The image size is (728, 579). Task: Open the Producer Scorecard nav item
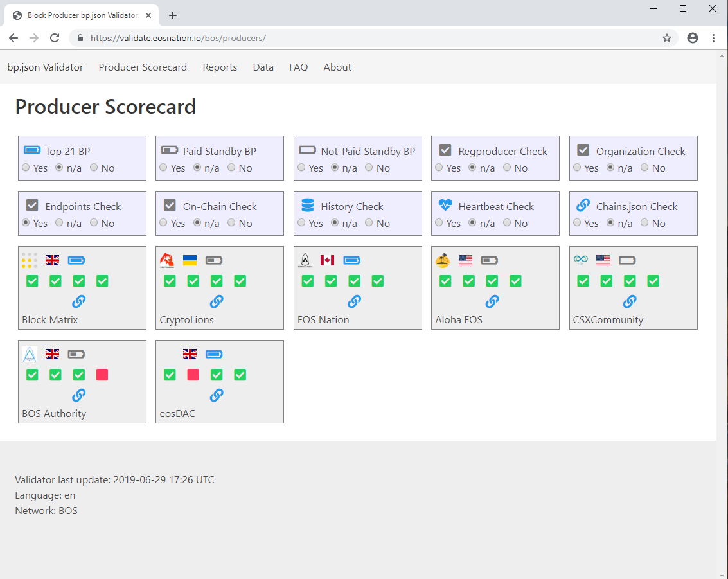[143, 67]
